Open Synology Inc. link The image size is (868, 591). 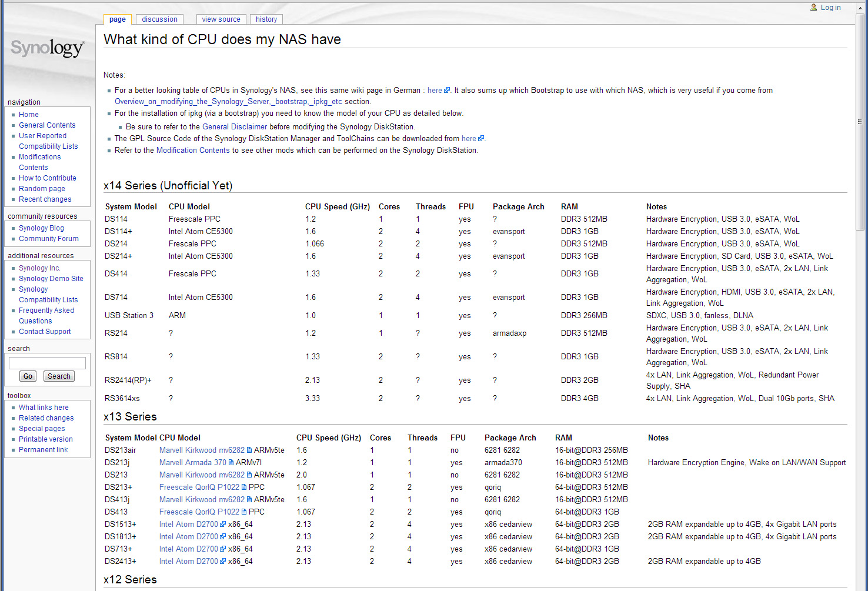[x=39, y=268]
